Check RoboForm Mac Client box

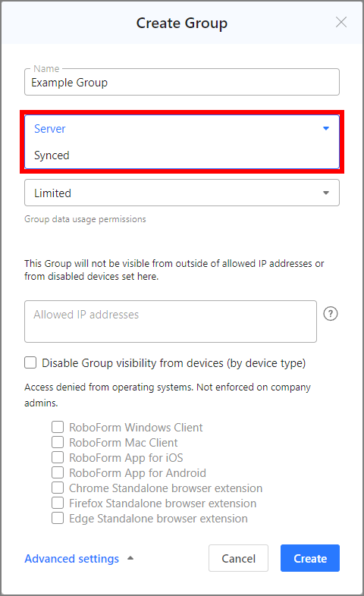pyautogui.click(x=58, y=442)
